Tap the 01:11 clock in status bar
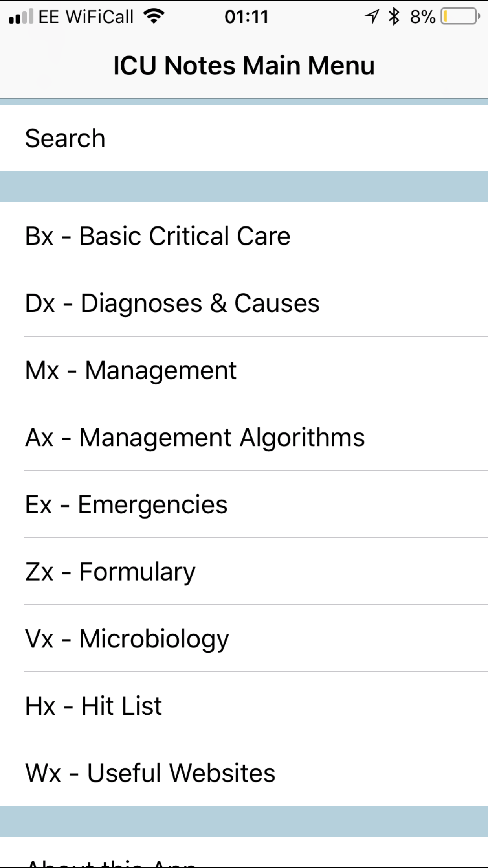 [x=246, y=17]
